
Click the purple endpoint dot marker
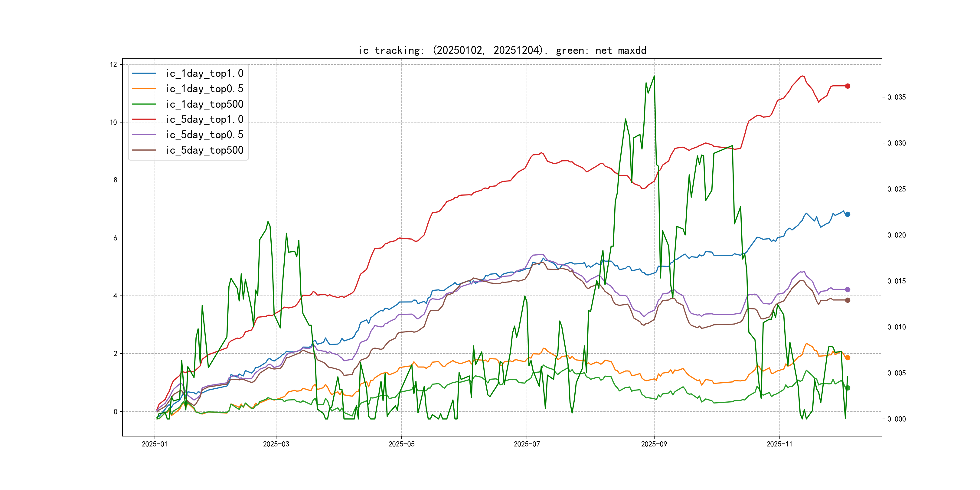[x=848, y=289]
